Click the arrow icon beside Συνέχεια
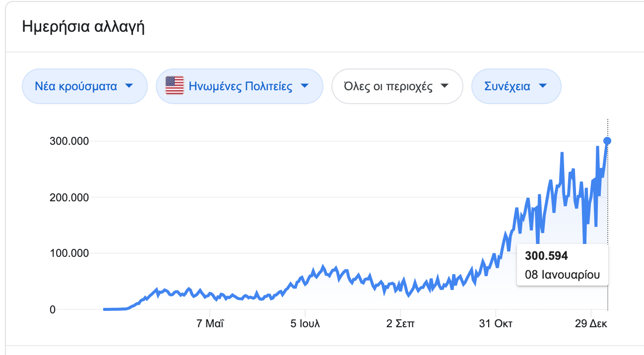The height and width of the screenshot is (355, 644). click(x=542, y=86)
